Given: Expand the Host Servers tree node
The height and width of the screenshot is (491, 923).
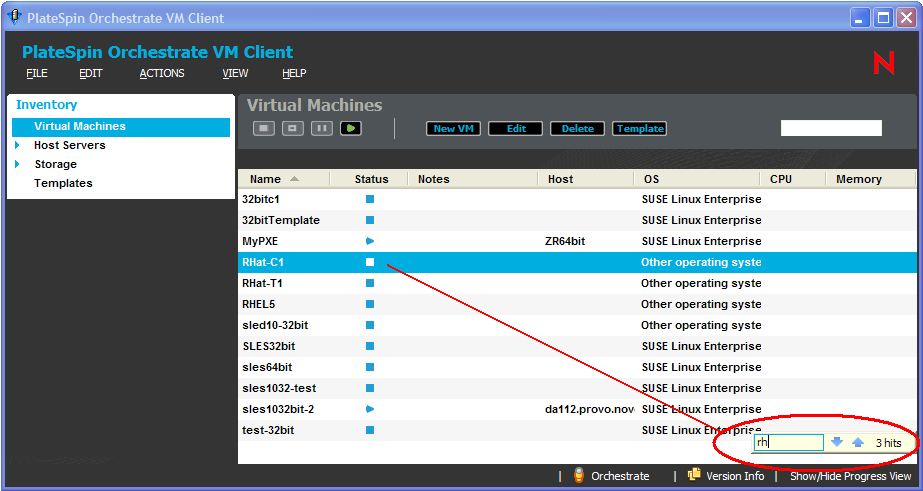Looking at the screenshot, I should coord(17,145).
